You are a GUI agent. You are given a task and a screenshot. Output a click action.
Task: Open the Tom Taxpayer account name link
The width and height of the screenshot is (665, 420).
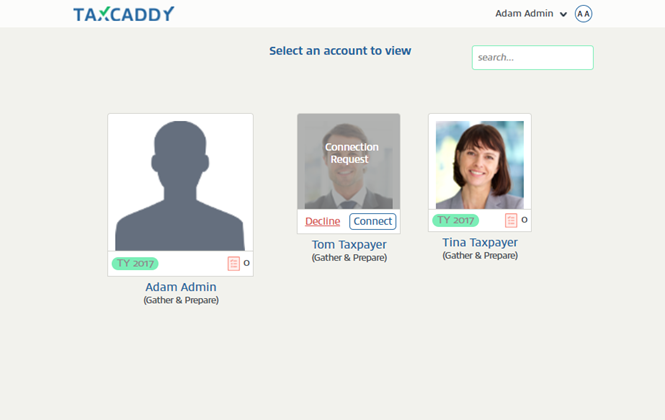point(349,244)
